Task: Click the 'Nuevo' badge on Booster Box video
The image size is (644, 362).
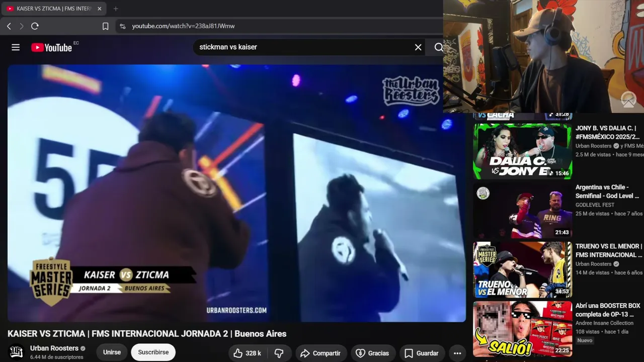Action: pyautogui.click(x=585, y=340)
